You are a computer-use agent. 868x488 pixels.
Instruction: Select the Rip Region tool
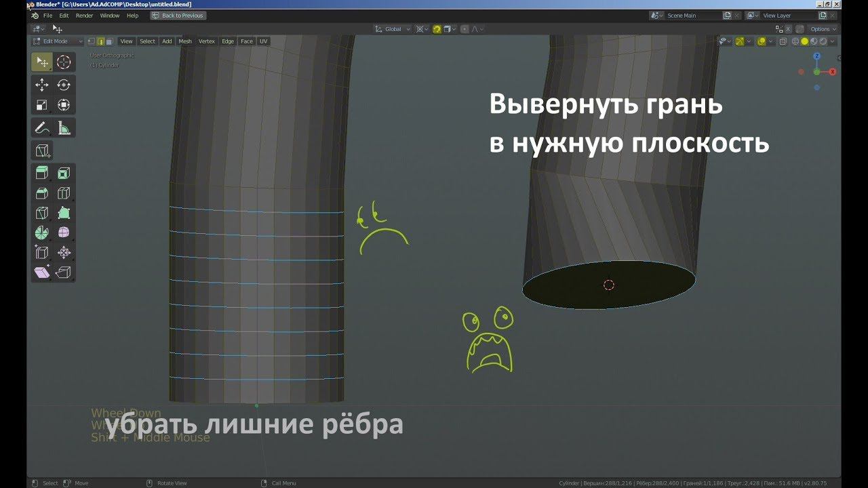[x=64, y=272]
